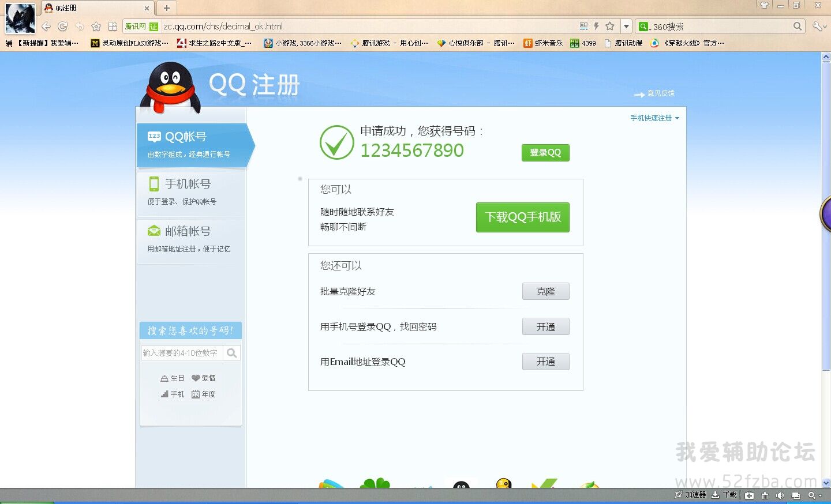Choose the 生日 number category

173,378
